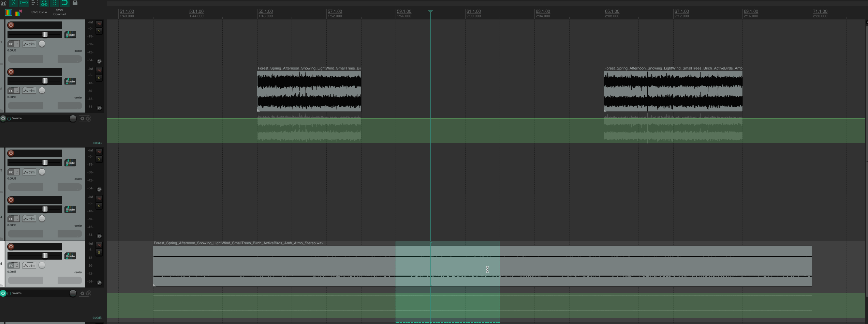Toggle phase invert on track 2
The height and width of the screenshot is (324, 868).
pos(99,108)
